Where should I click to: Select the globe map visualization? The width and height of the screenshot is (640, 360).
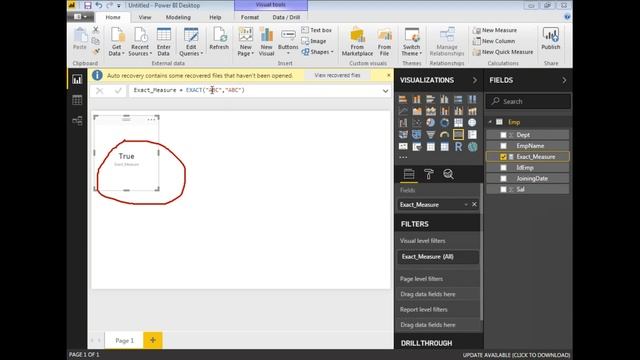pos(472,123)
